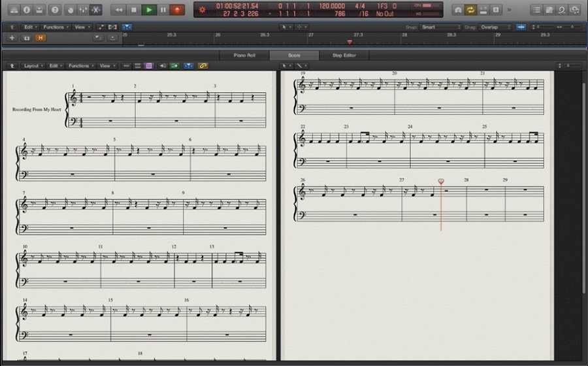The height and width of the screenshot is (366, 588).
Task: Toggle the yellow Link button in Score editor
Action: click(x=203, y=66)
